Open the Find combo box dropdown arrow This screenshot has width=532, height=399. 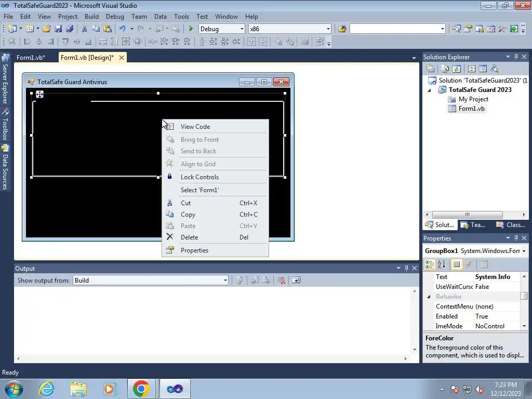pos(442,29)
